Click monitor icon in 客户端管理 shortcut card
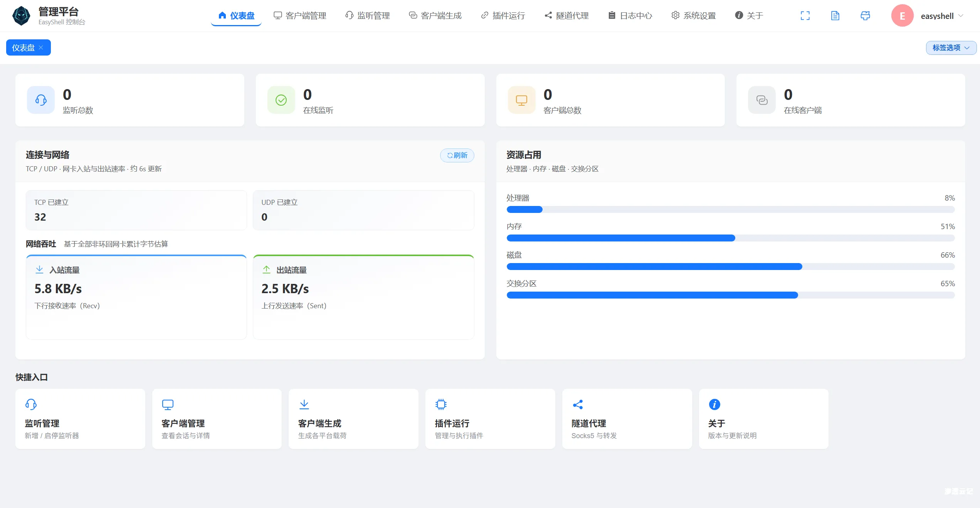The height and width of the screenshot is (508, 980). (x=168, y=404)
